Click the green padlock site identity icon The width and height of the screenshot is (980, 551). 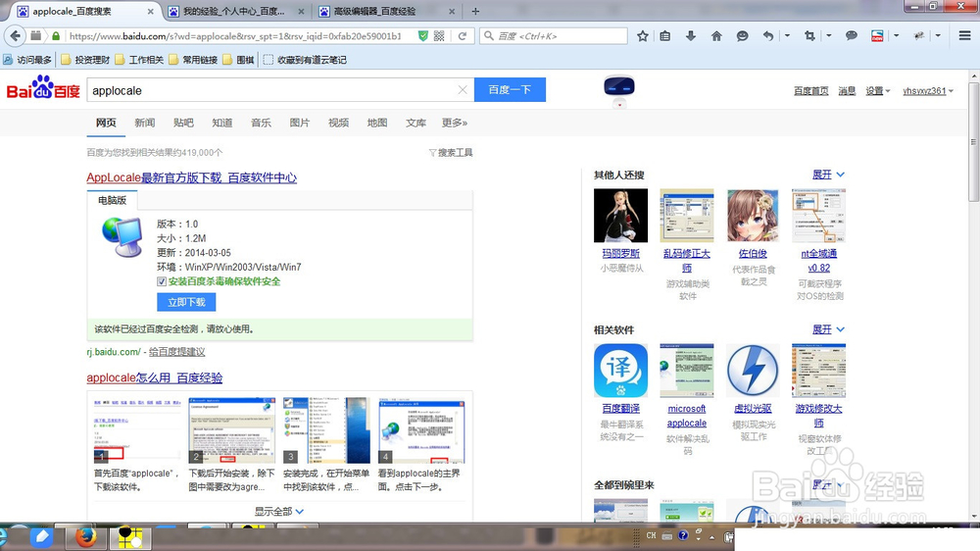pos(56,36)
